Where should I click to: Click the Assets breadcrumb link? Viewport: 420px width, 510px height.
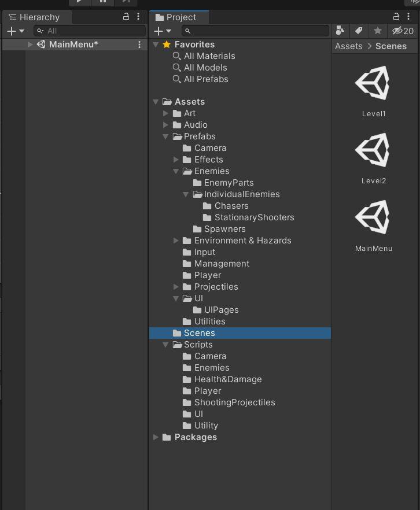[x=348, y=46]
